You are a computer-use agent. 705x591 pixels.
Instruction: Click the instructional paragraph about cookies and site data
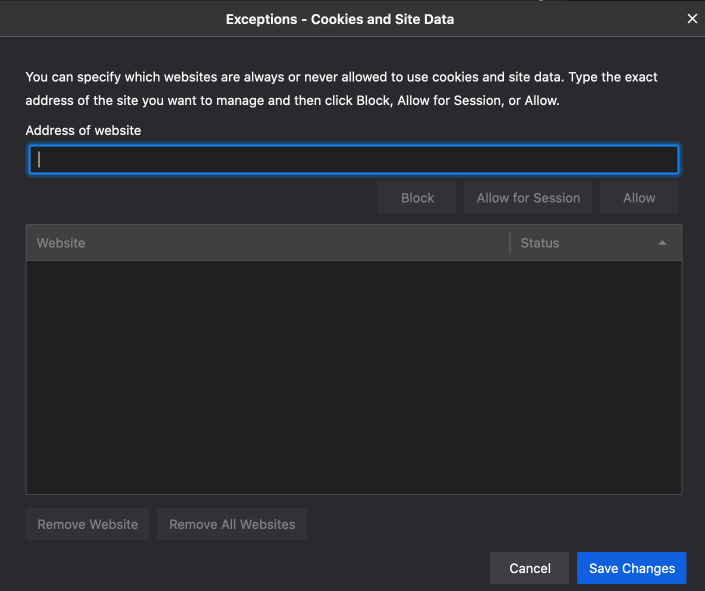pyautogui.click(x=341, y=89)
